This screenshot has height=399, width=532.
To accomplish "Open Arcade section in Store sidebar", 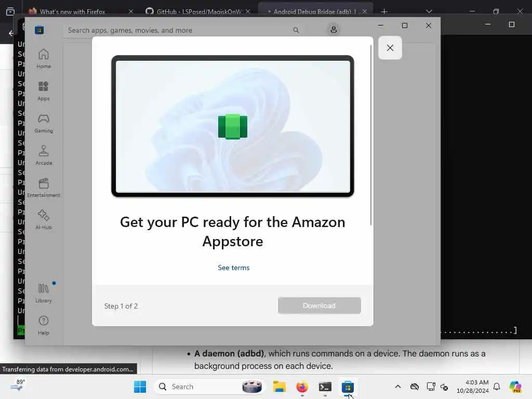I will pos(44,155).
